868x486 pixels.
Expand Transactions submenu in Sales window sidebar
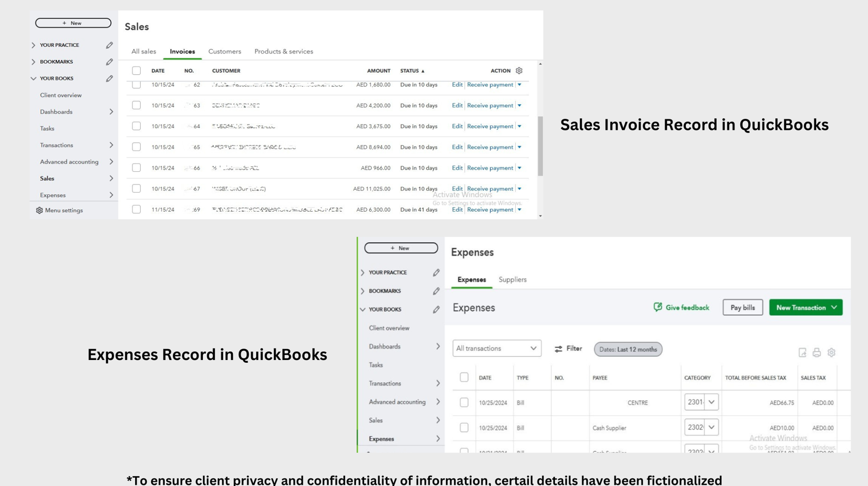coord(111,145)
